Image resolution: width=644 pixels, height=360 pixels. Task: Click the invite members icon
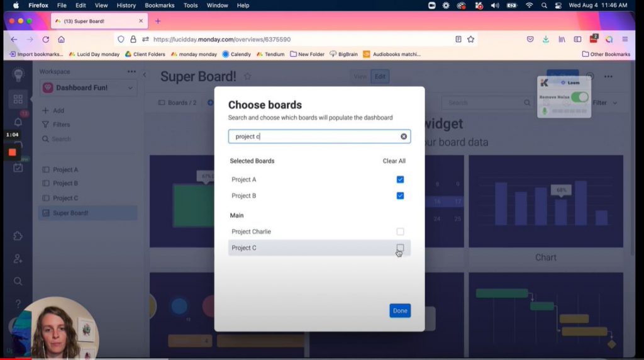pyautogui.click(x=18, y=259)
